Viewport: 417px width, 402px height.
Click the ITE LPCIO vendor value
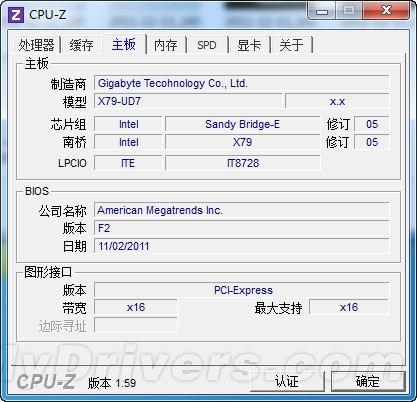click(x=128, y=163)
